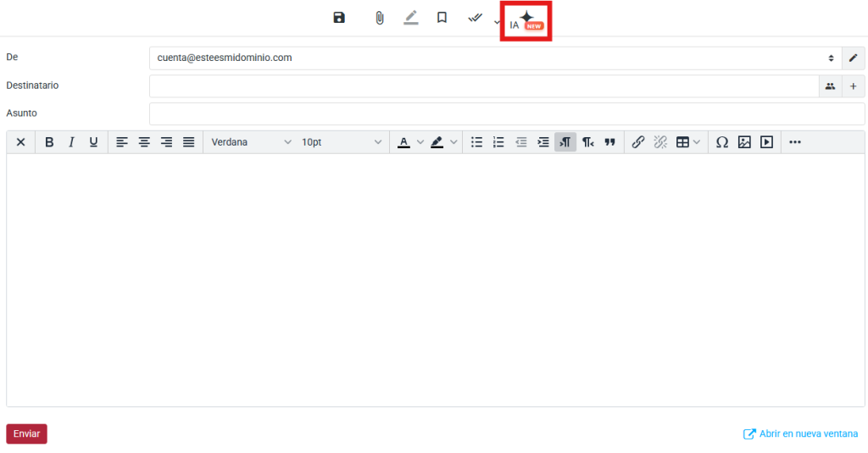Toggle italic formatting
This screenshot has height=453, width=868.
[x=71, y=142]
